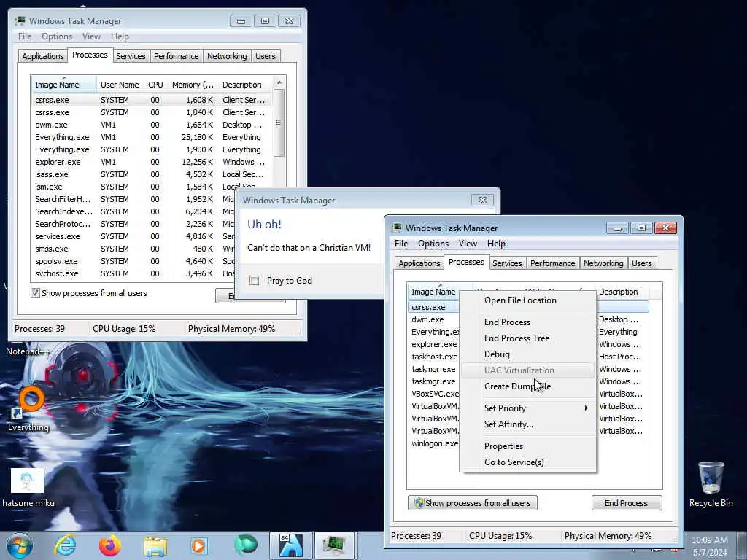Select Debug from the context menu
The height and width of the screenshot is (560, 747).
click(x=528, y=354)
